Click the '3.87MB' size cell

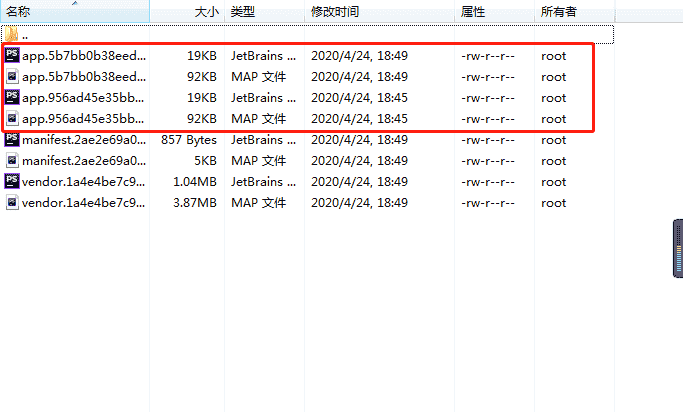pyautogui.click(x=195, y=203)
